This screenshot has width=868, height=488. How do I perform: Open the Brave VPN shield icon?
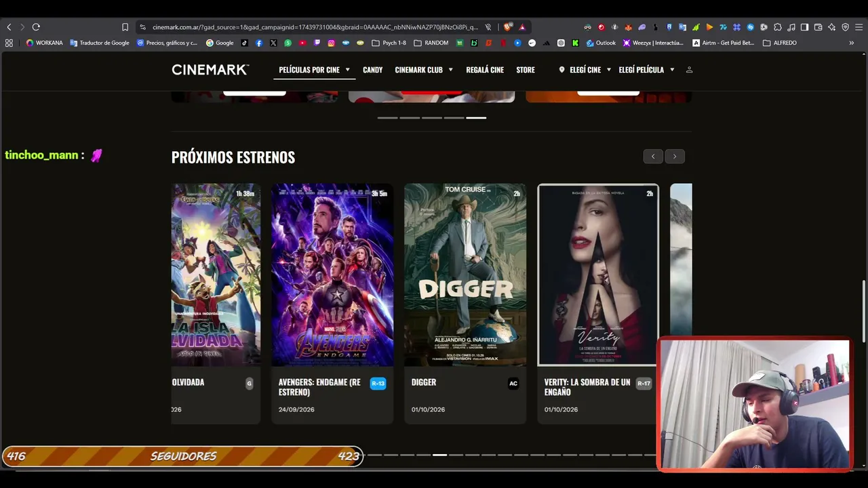846,27
